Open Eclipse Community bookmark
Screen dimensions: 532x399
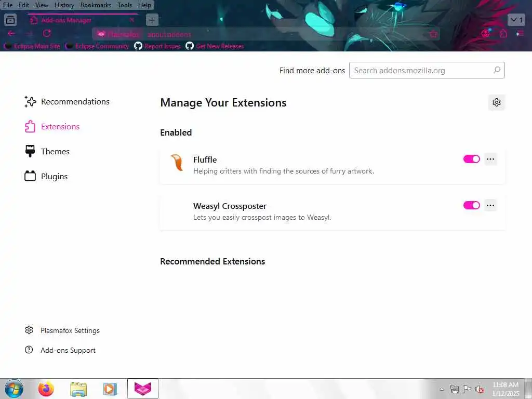pos(97,46)
